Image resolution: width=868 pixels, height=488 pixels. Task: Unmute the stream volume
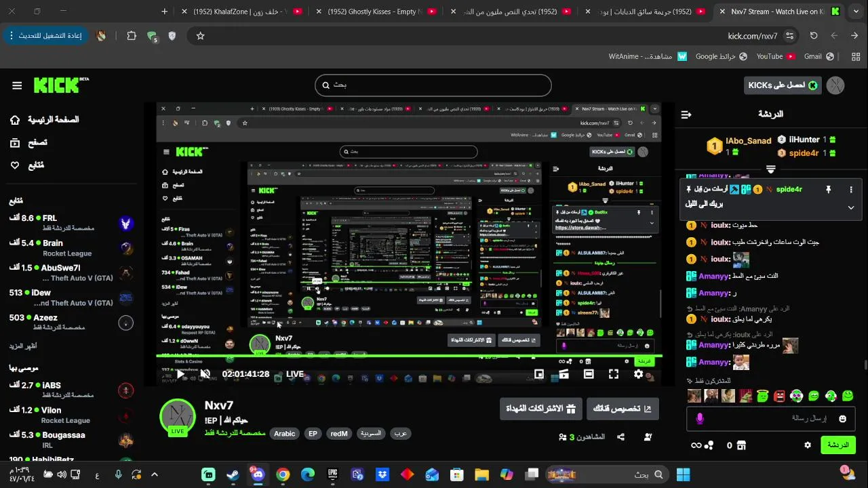pyautogui.click(x=205, y=373)
